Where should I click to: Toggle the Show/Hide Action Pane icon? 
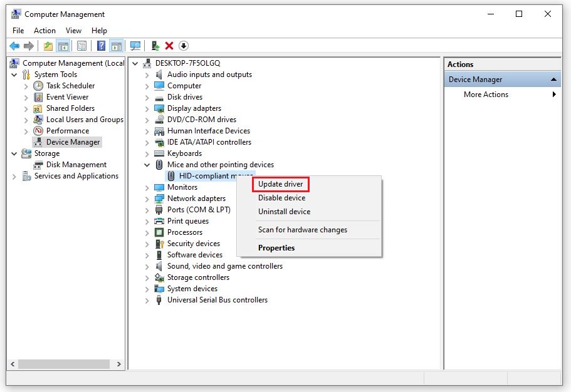(117, 45)
